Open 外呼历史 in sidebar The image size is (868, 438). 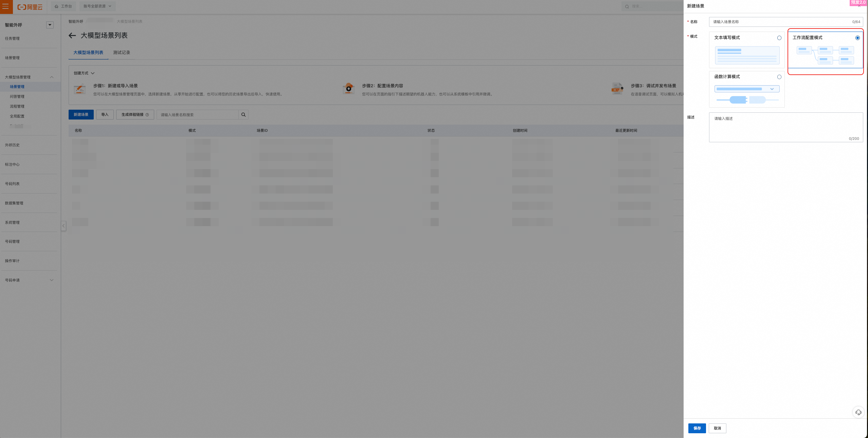12,145
